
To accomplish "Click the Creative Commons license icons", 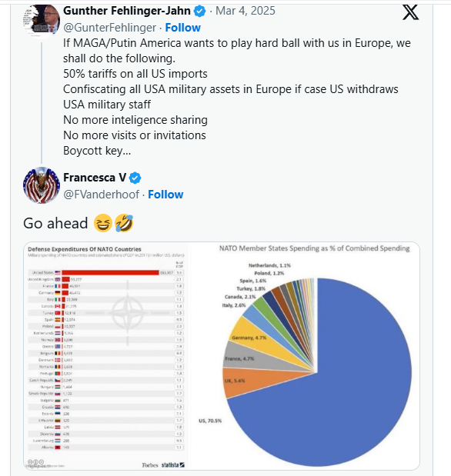I will (x=35, y=462).
